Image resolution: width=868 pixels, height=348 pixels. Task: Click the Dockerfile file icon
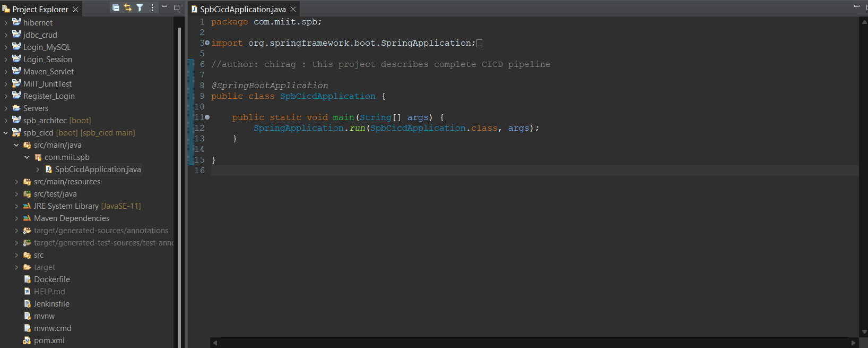(x=28, y=279)
